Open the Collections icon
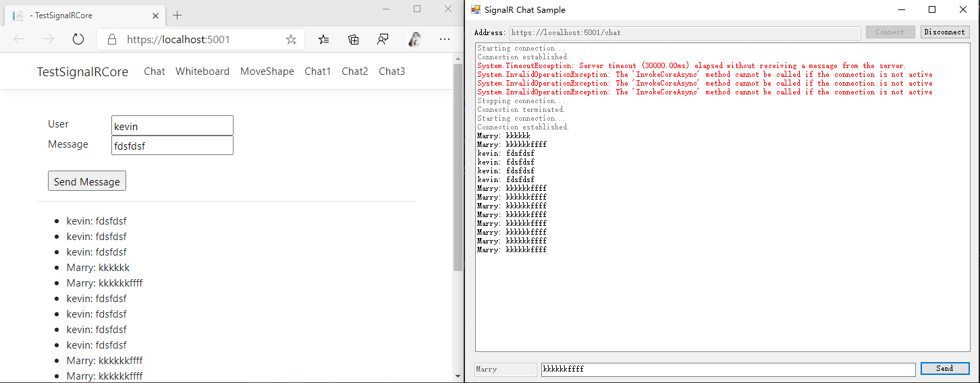980x383 pixels. pyautogui.click(x=354, y=39)
